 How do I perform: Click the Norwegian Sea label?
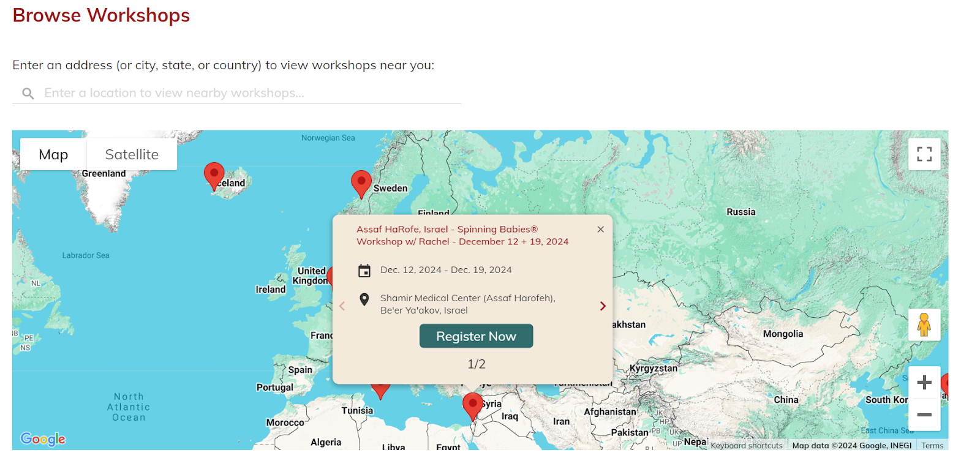(x=328, y=138)
